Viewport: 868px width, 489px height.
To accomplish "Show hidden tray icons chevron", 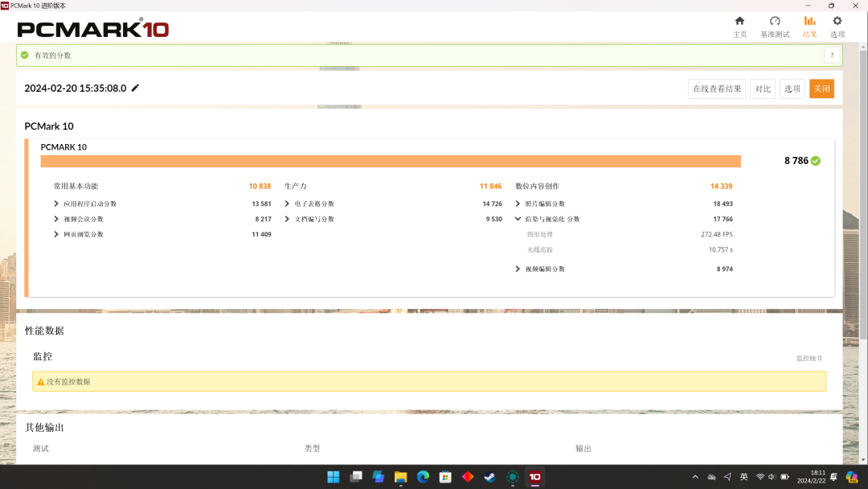I will pos(695,477).
